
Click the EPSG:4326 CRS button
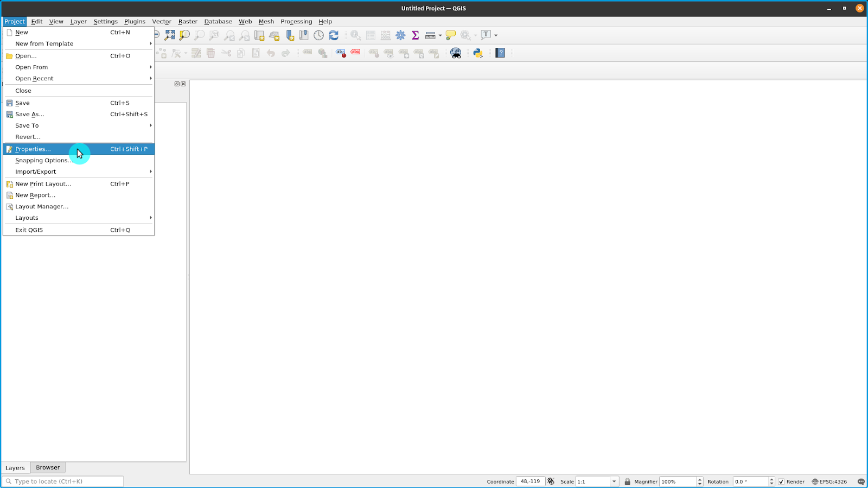[x=829, y=481]
